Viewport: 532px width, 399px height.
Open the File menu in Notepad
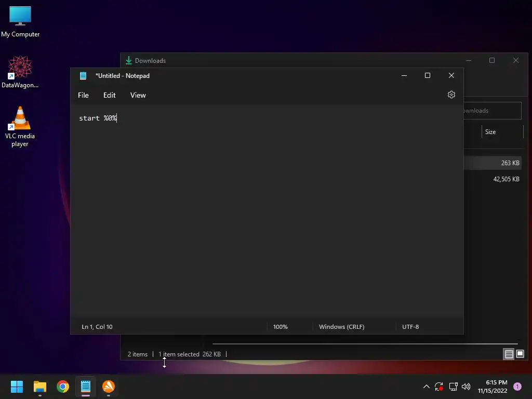pyautogui.click(x=83, y=96)
